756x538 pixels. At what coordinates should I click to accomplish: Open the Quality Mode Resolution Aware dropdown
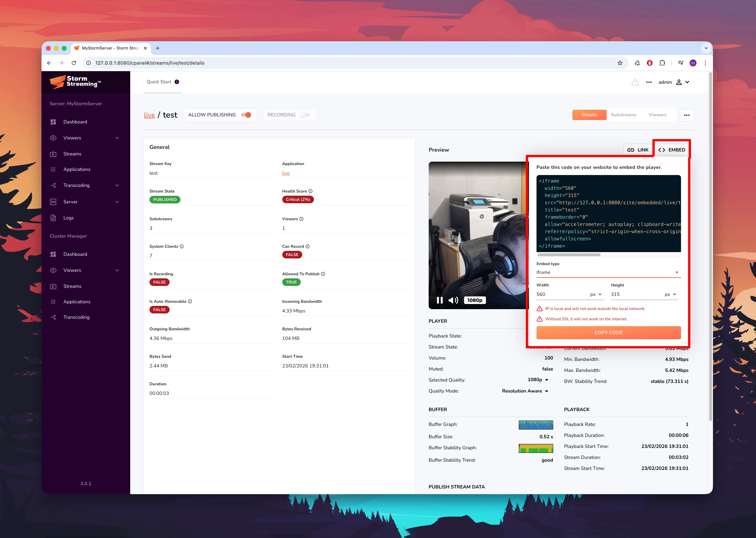click(x=525, y=391)
